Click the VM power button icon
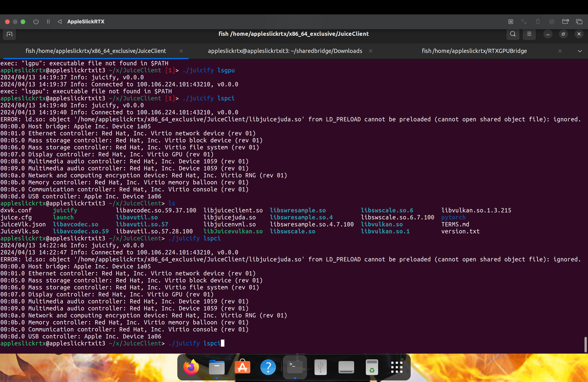This screenshot has width=588, height=382. tap(36, 22)
